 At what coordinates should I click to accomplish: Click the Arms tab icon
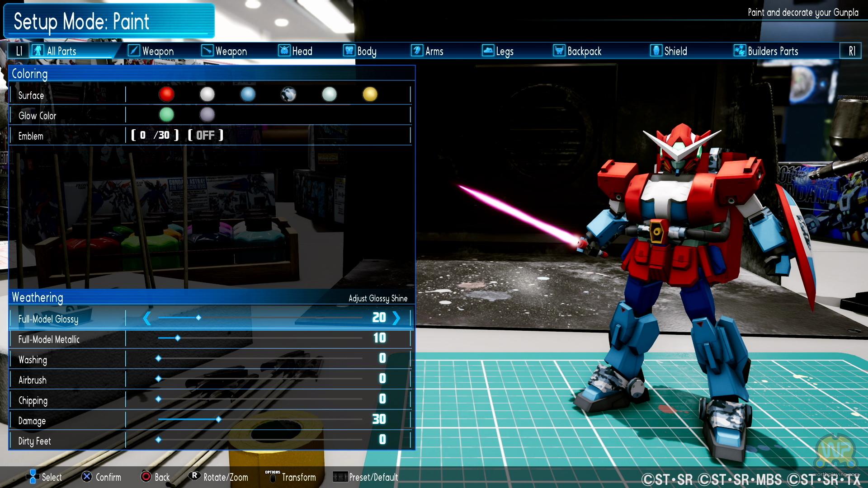[417, 51]
